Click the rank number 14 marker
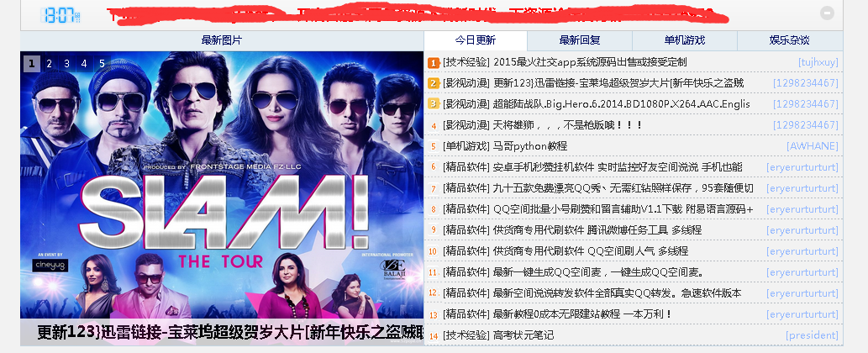The width and height of the screenshot is (868, 353). 434,336
